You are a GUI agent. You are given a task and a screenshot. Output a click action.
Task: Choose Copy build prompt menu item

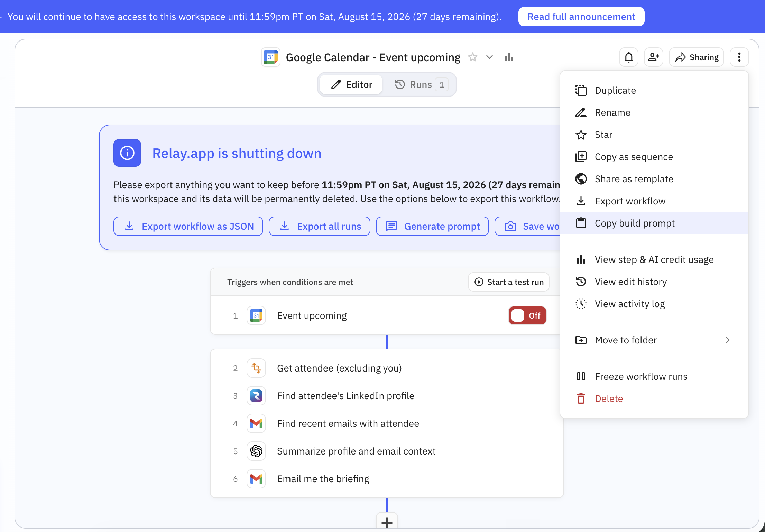pos(654,223)
